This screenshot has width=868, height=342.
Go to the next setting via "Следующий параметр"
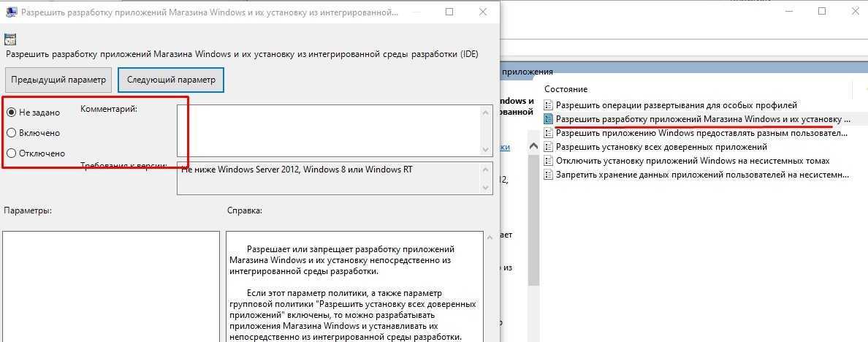[x=171, y=80]
